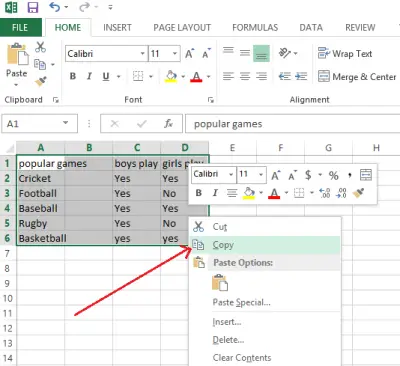
Task: Click the ribbon red Font Color swatch
Action: pos(196,77)
